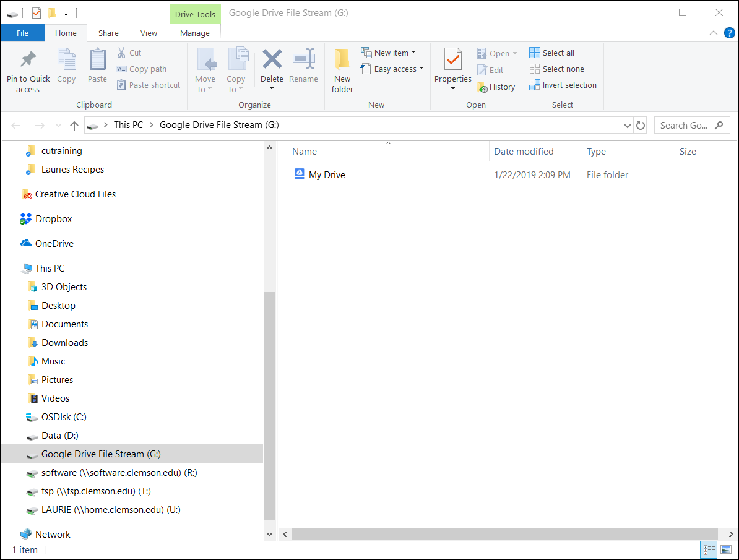
Task: Click the Pin to Quick access icon
Action: [28, 59]
